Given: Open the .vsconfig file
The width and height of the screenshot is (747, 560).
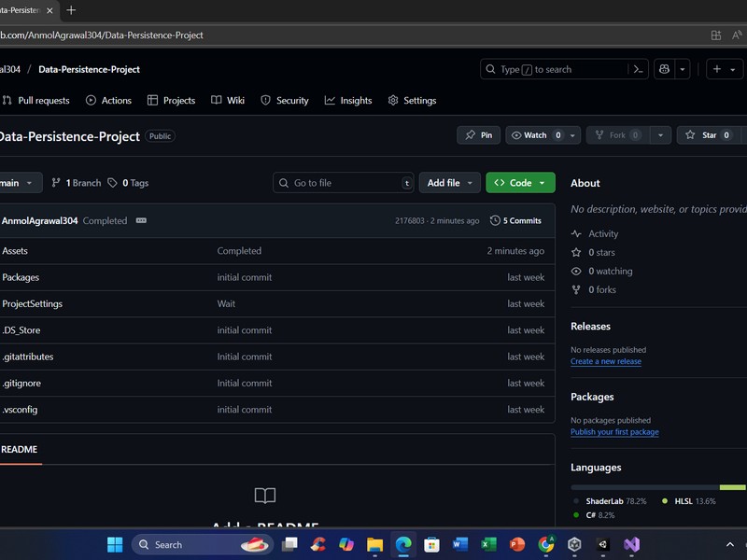Looking at the screenshot, I should pos(20,410).
